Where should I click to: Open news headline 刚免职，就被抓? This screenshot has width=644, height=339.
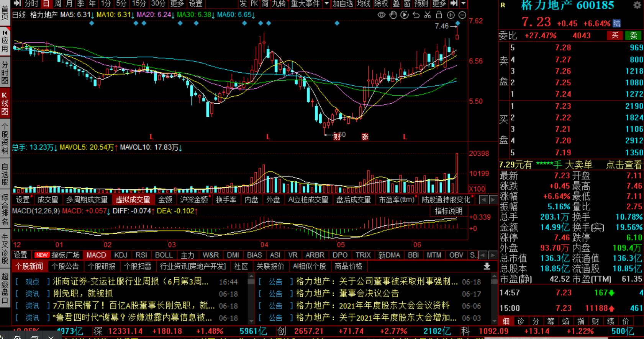point(83,294)
